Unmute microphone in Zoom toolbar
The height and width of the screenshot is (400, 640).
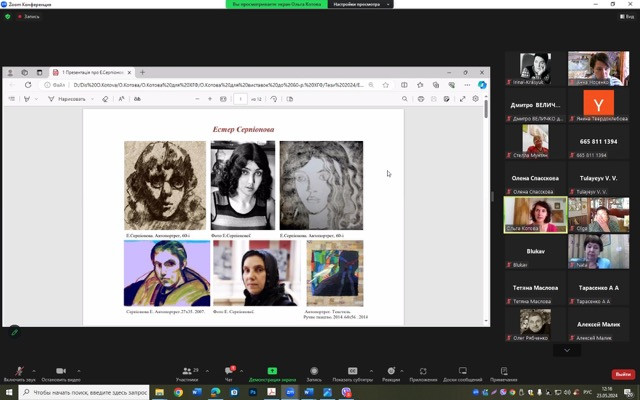19,372
